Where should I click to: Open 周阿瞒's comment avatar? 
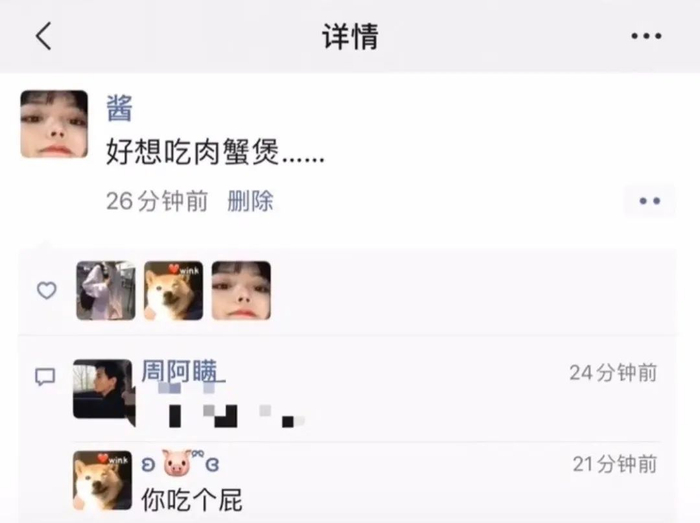(x=103, y=389)
